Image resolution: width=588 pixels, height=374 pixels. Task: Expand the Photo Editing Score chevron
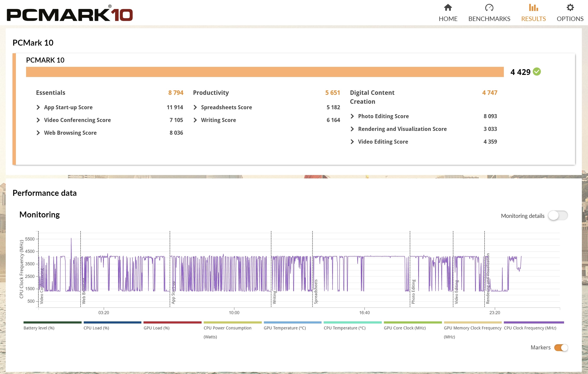tap(352, 116)
